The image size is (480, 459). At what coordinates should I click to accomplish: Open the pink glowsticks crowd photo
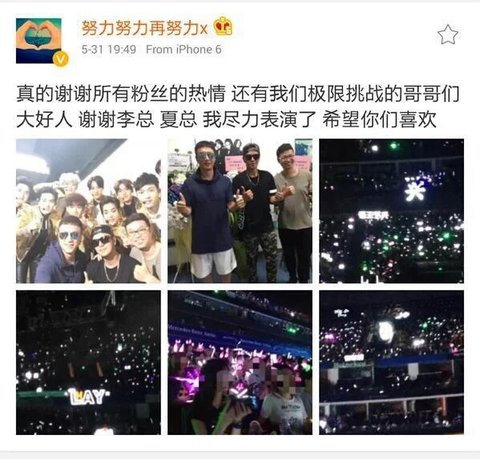coord(240,362)
